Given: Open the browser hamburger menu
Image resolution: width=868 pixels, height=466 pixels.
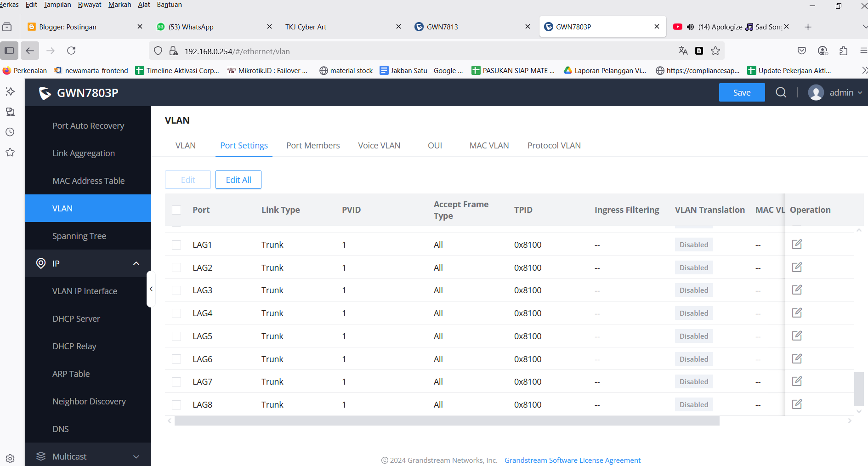Looking at the screenshot, I should pyautogui.click(x=863, y=51).
